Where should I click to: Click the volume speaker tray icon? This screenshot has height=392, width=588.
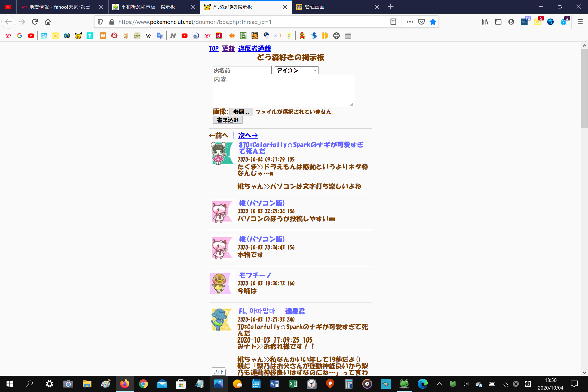465,384
